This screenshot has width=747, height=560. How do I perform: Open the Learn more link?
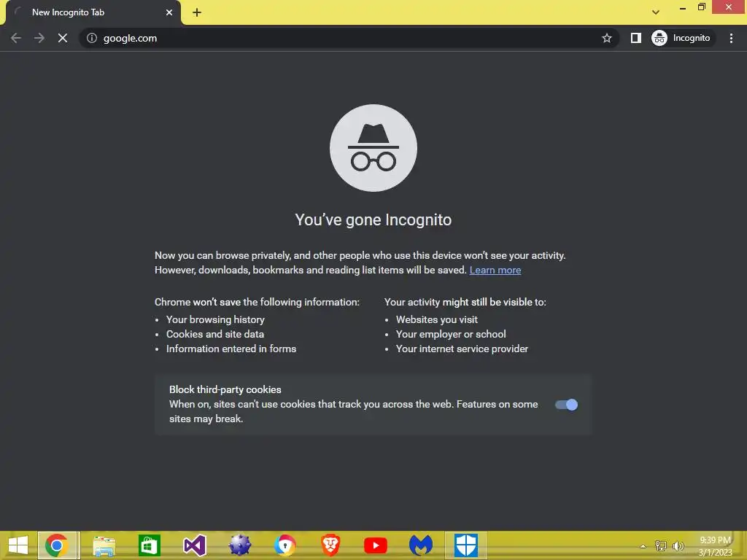pyautogui.click(x=495, y=270)
